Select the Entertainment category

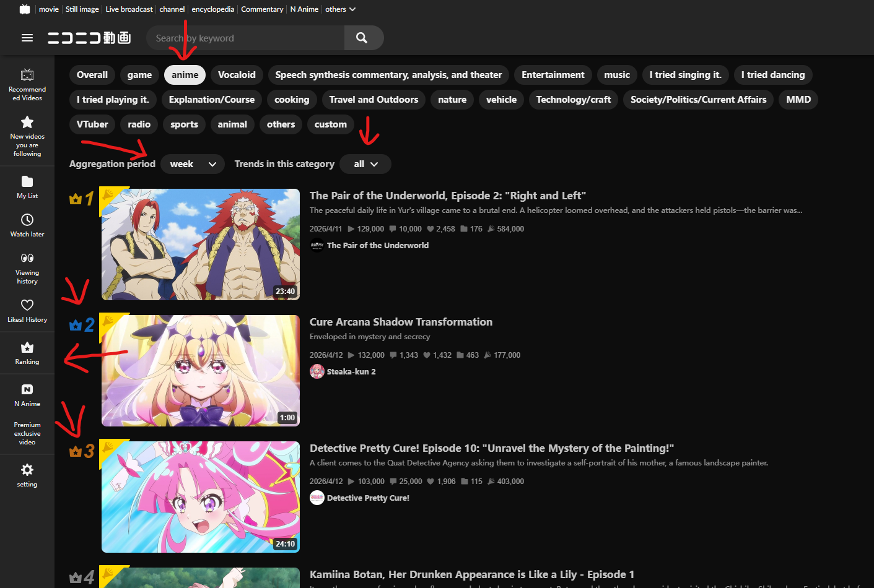coord(553,75)
